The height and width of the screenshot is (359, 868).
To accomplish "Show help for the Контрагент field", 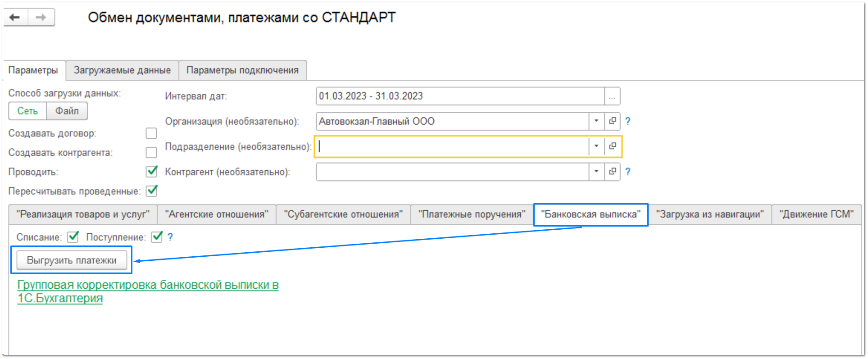I will pos(627,172).
